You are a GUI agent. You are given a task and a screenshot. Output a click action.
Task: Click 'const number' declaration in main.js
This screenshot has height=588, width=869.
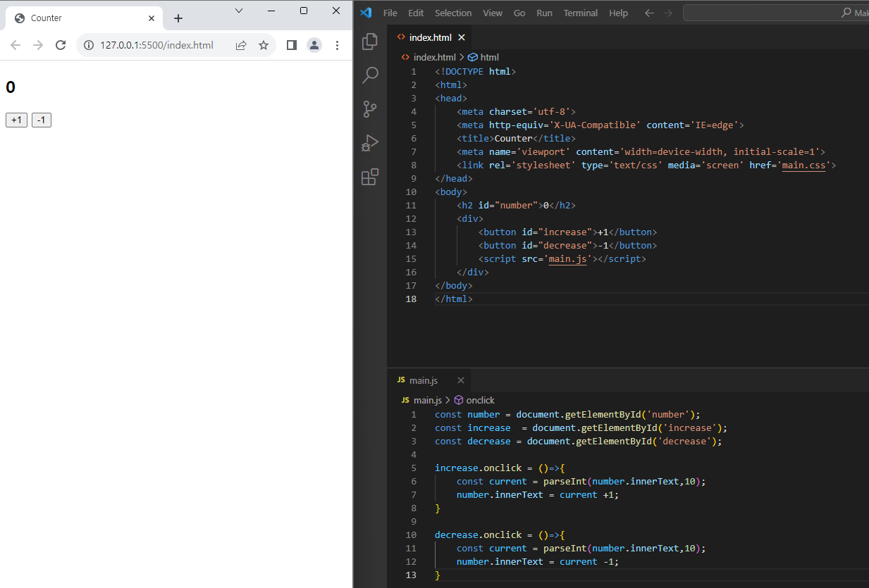(x=467, y=415)
